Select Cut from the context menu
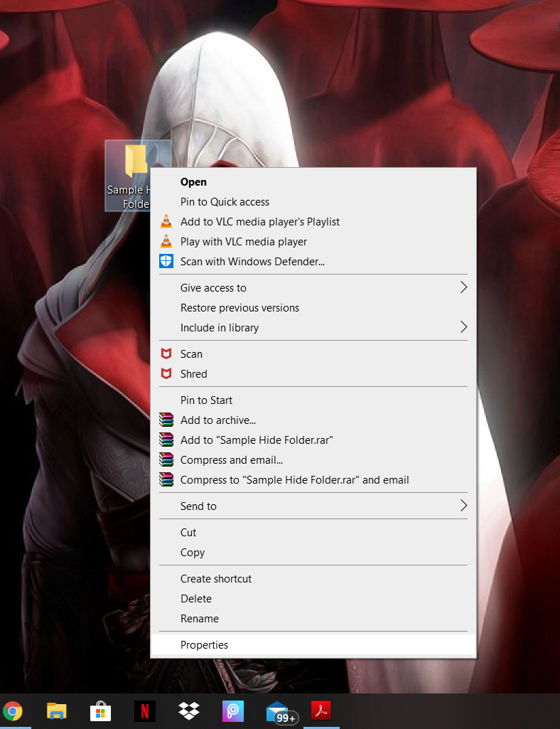 313,532
